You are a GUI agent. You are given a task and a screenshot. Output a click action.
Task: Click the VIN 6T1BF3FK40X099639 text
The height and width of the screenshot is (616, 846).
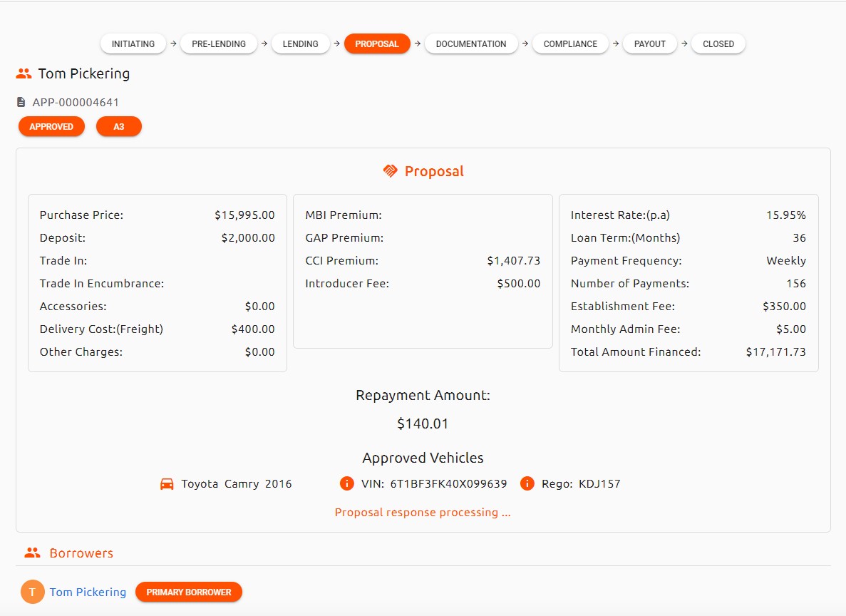449,483
